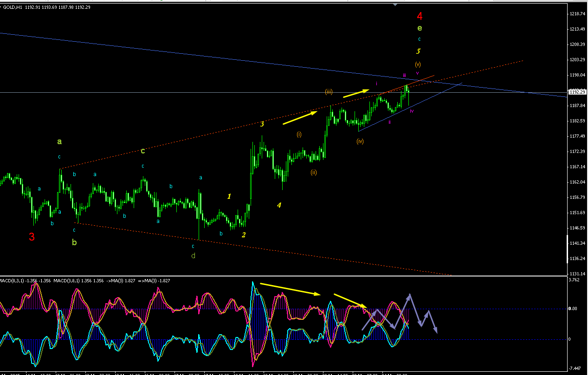This screenshot has height=375, width=588.
Task: Click the magenta subwave label ii
Action: 390,122
